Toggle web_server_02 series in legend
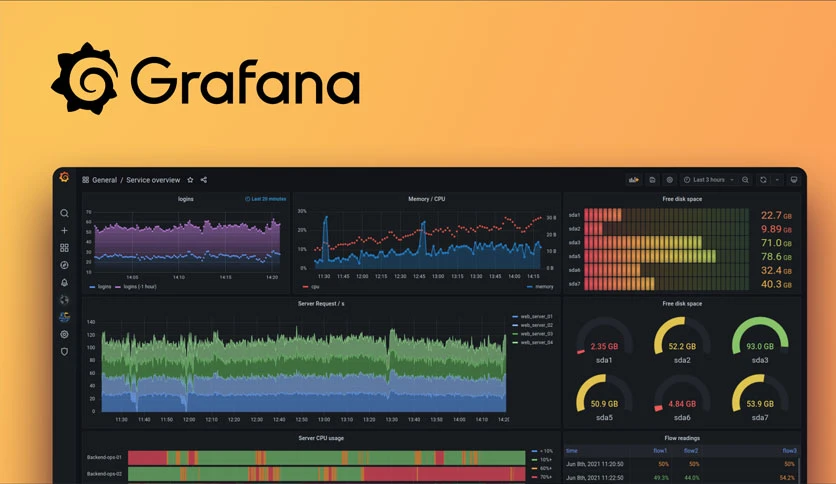Screen dimensions: 836x484 tap(533, 325)
